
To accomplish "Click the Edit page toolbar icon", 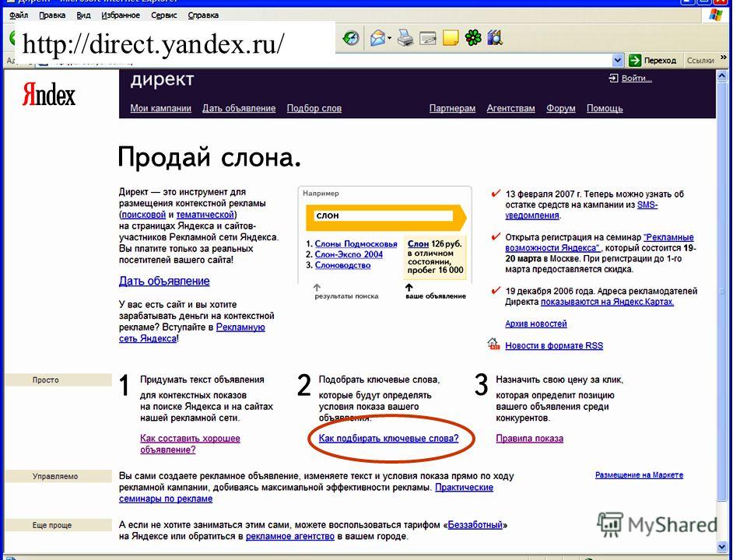I will (428, 37).
